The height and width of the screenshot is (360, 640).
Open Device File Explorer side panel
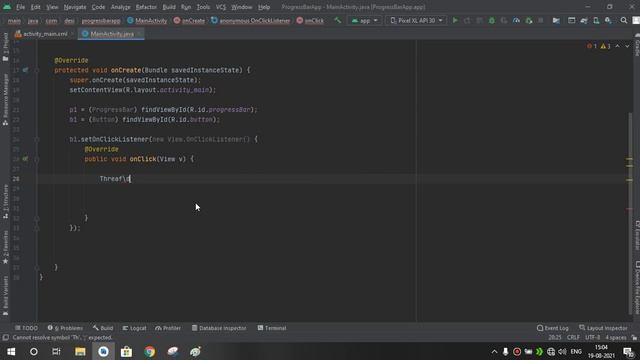point(637,288)
